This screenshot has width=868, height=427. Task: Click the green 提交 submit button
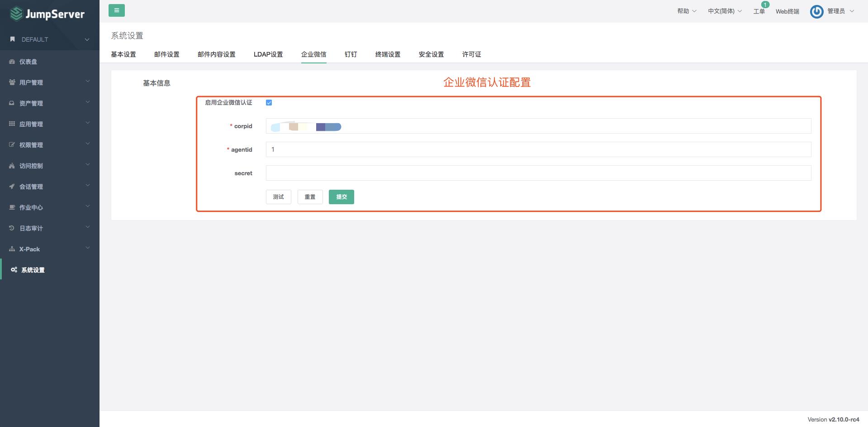342,197
